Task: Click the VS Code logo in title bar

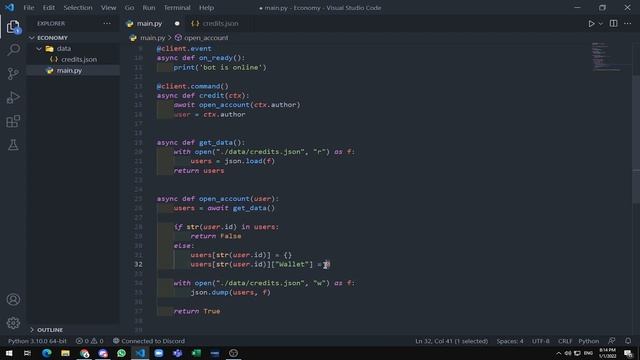Action: 9,7
